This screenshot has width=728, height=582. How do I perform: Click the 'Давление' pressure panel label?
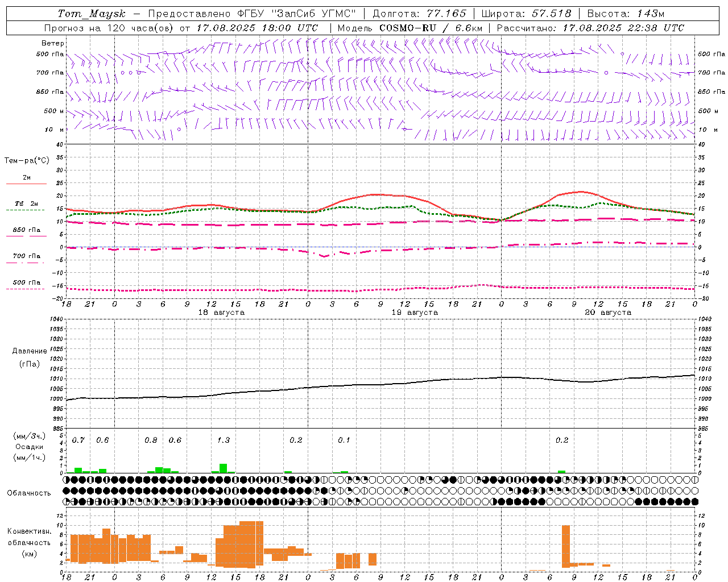coord(30,351)
